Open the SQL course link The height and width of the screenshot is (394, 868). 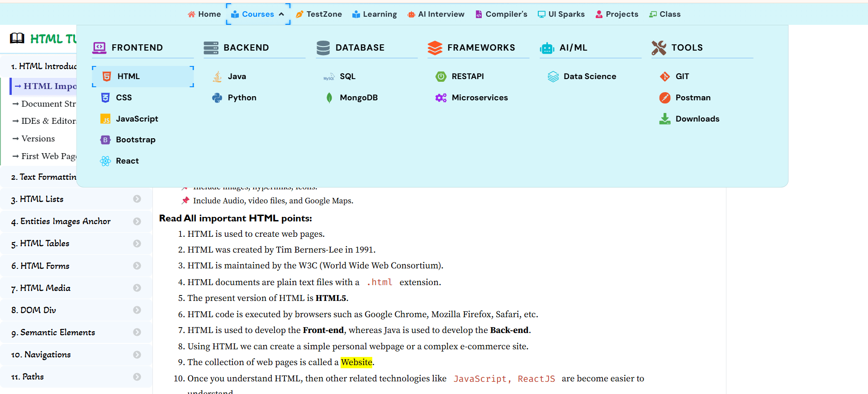click(x=347, y=76)
